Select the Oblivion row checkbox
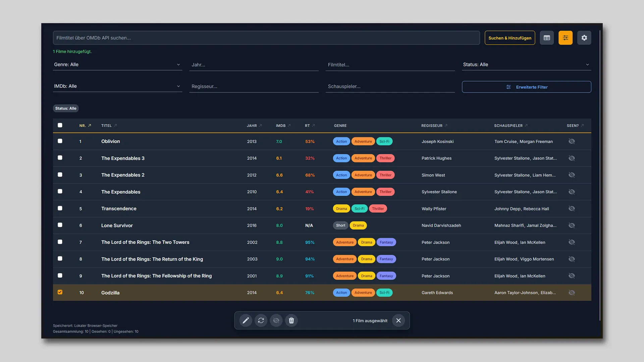Viewport: 644px width, 362px height. 60,141
